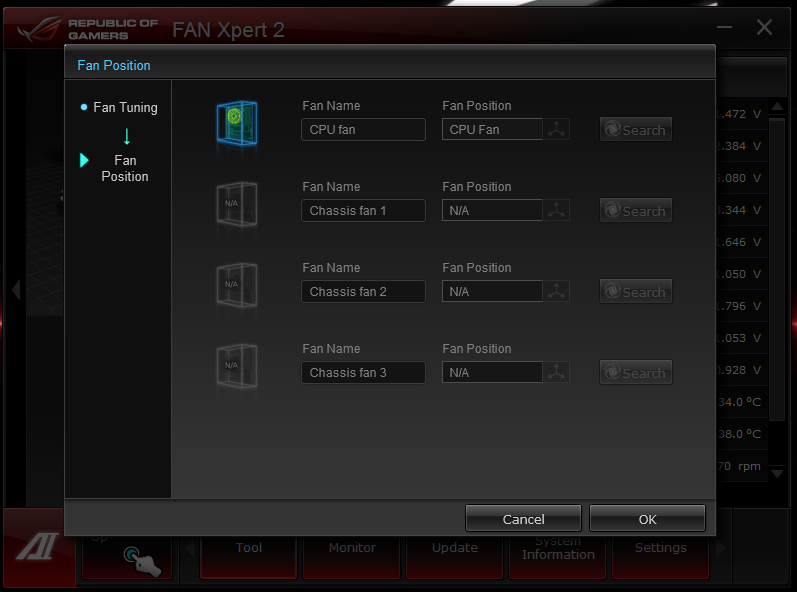
Task: Confirm with the OK button
Action: click(x=647, y=518)
